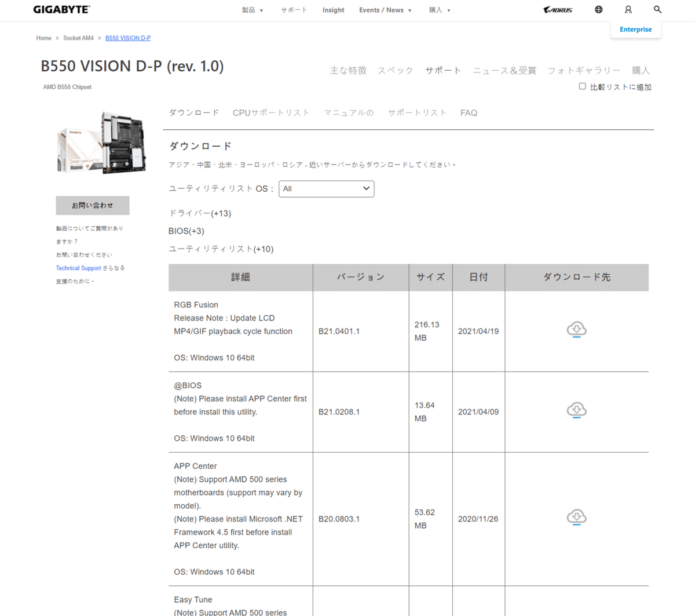
Task: Follow the Technical Support link
Action: 78,268
